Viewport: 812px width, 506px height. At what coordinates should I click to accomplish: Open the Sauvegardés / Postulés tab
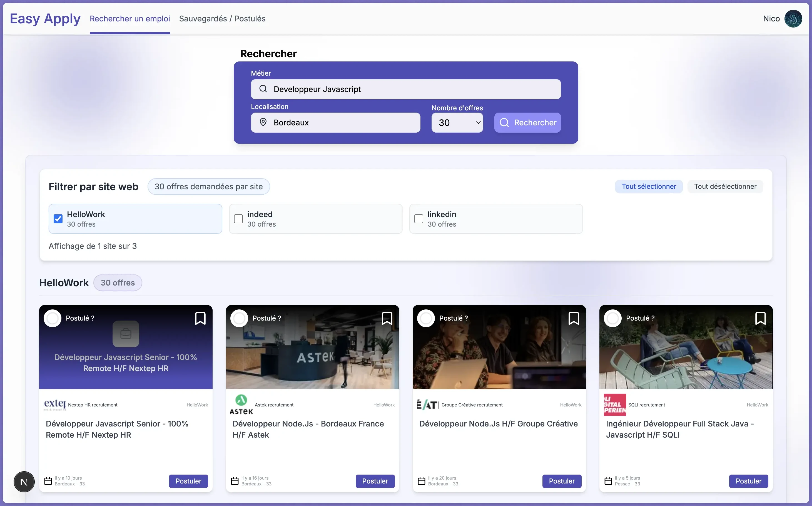pyautogui.click(x=222, y=19)
